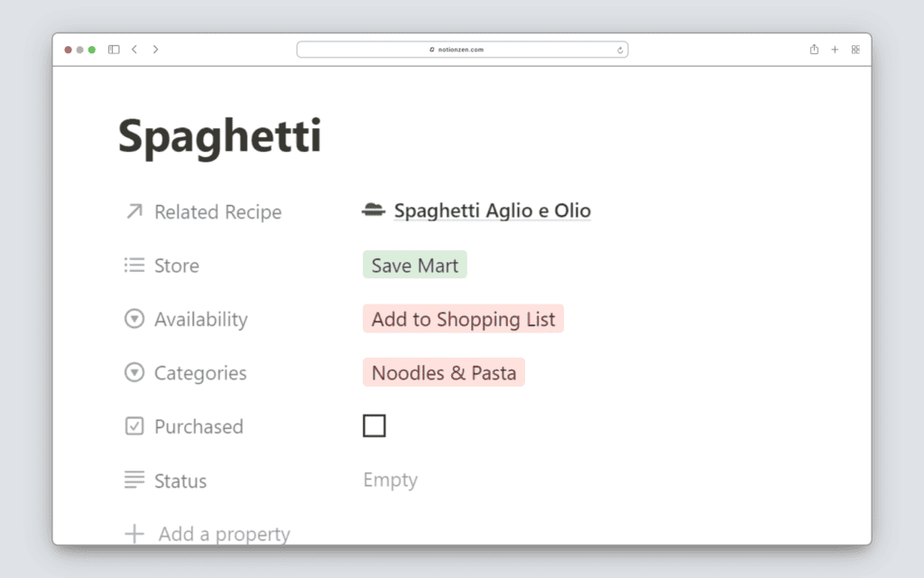
Task: Click the Related Recipe arrow icon
Action: pos(134,211)
